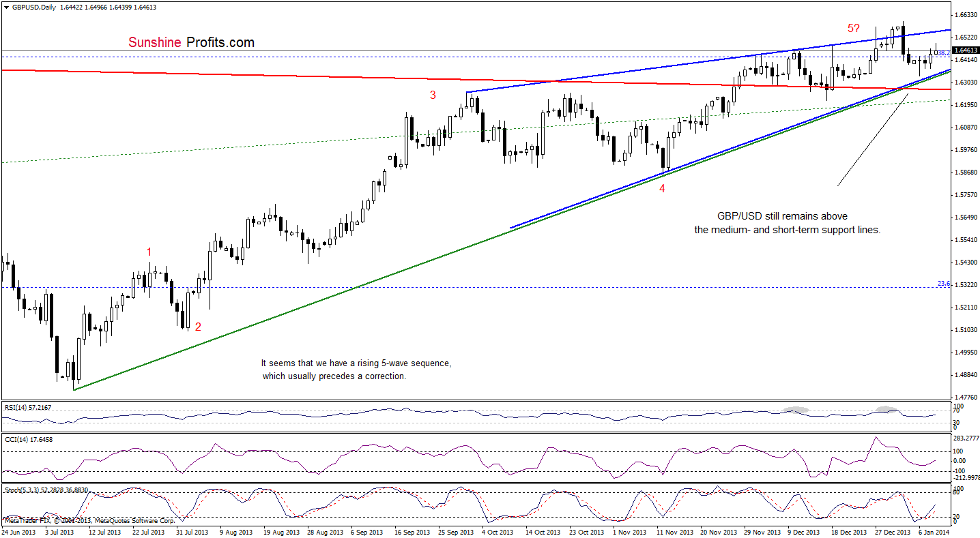Click the 1.66330 price axis label

click(966, 14)
